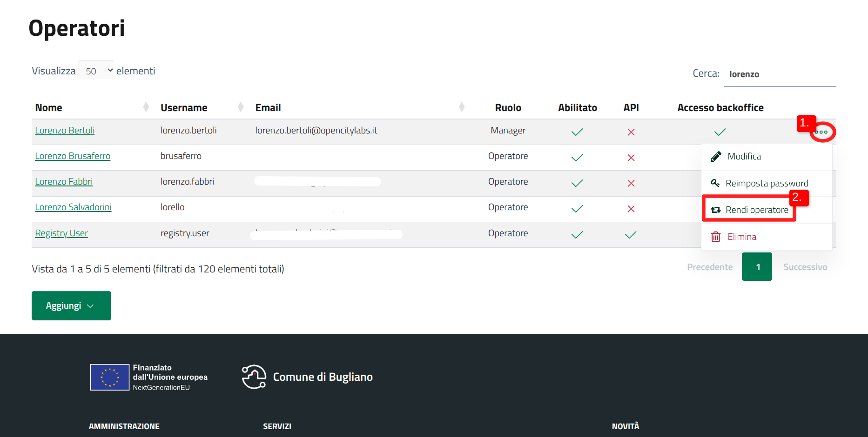The width and height of the screenshot is (868, 437).
Task: Click the registry.user username cell
Action: 185,233
